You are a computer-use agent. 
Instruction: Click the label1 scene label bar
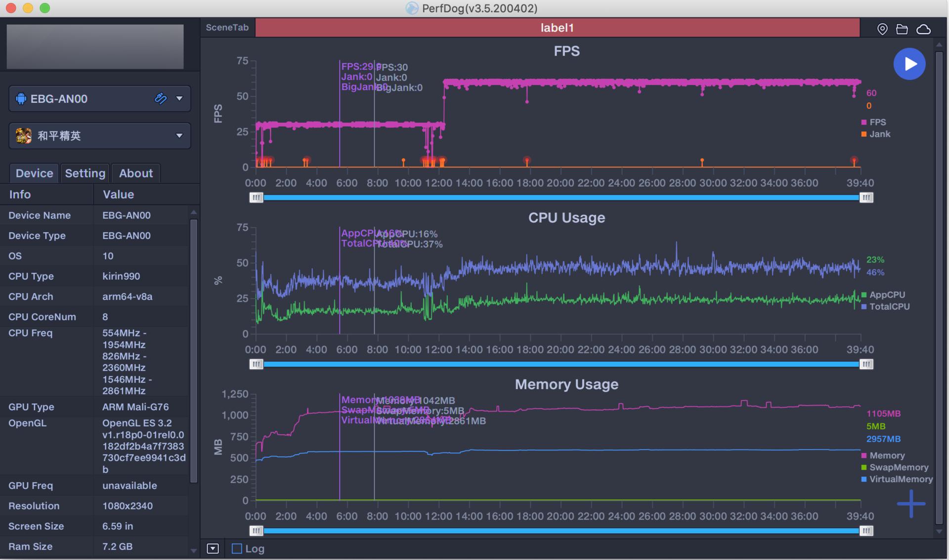[x=557, y=28]
